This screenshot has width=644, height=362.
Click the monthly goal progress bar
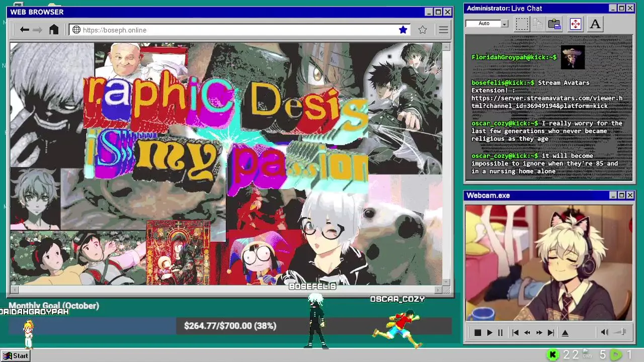coord(230,326)
